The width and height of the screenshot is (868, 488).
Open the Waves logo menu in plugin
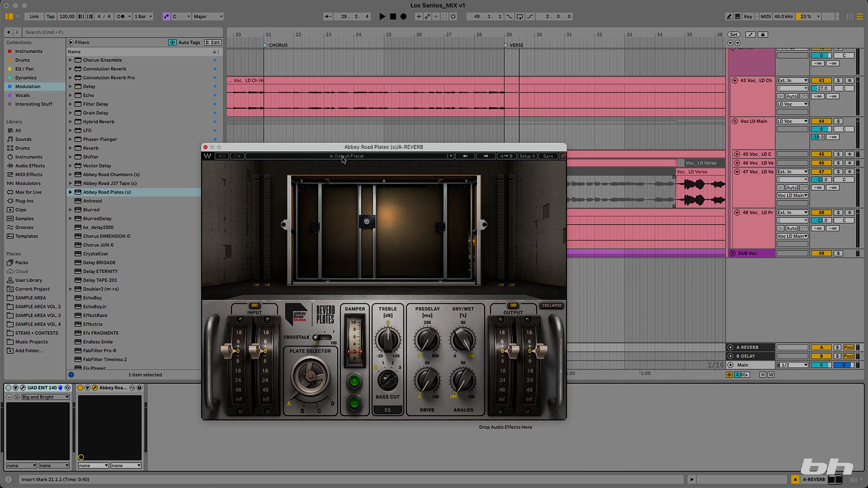point(208,156)
